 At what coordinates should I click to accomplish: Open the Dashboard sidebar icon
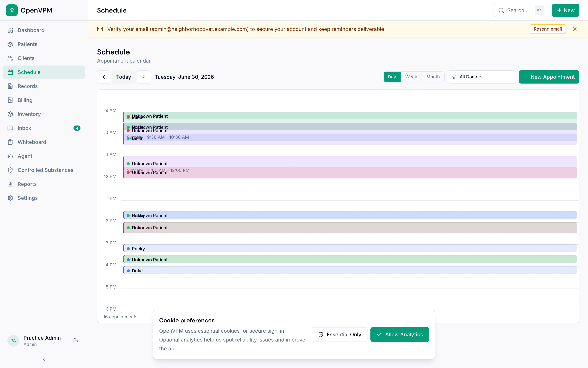pos(10,30)
